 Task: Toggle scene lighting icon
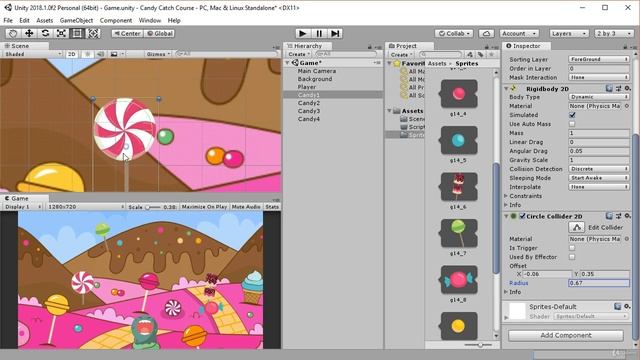(87, 54)
